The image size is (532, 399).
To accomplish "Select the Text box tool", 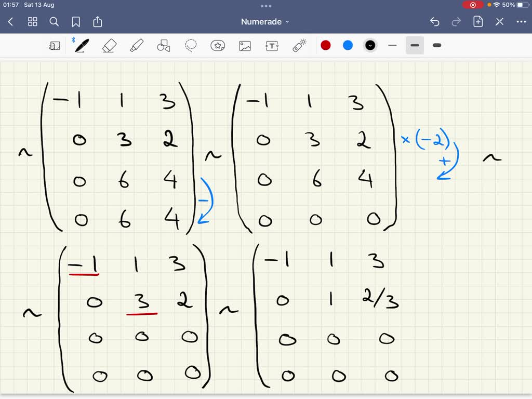I will 272,46.
